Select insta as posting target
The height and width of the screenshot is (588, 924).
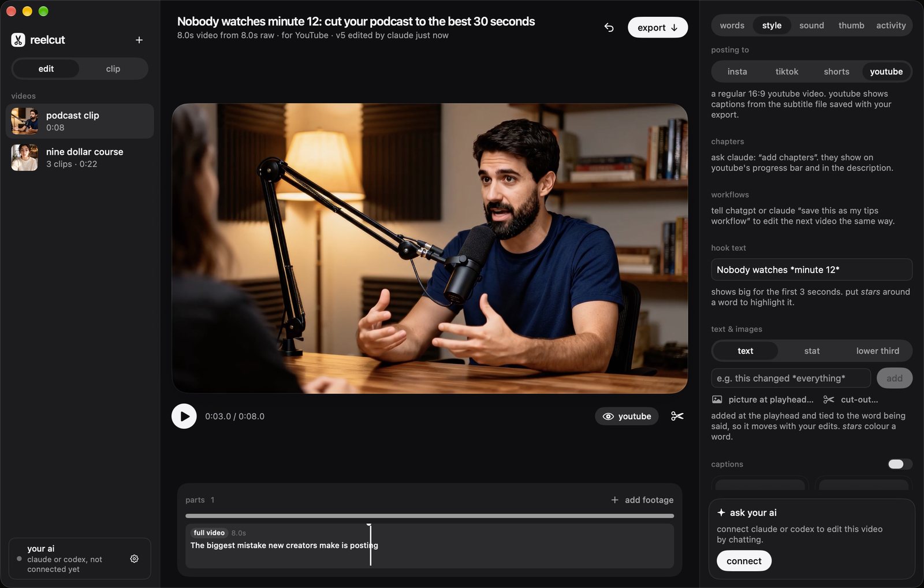(x=737, y=72)
